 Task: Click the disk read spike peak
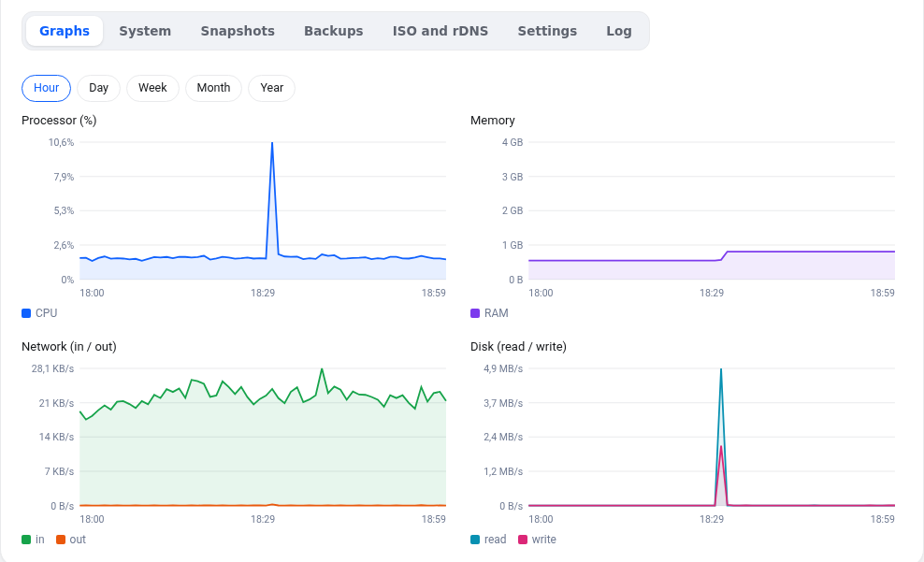point(721,369)
